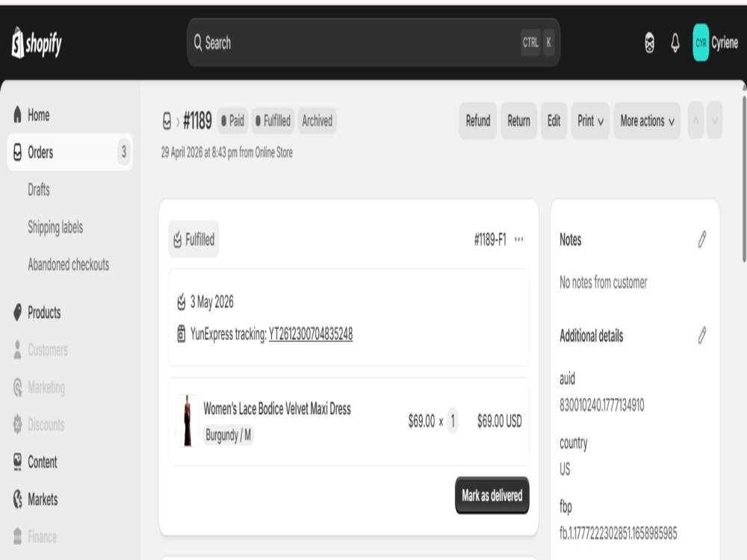
Task: Click the Fulfilled status badge icon in card
Action: pyautogui.click(x=177, y=240)
